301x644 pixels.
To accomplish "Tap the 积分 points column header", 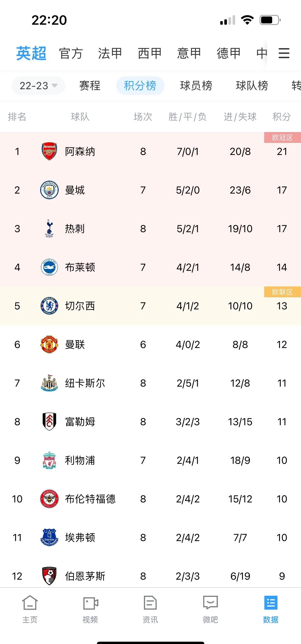I will point(282,117).
